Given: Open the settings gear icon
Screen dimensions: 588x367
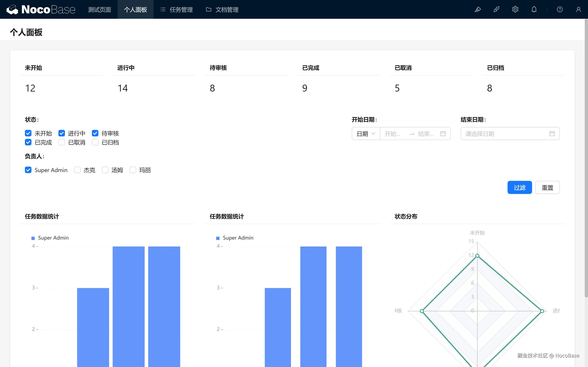Looking at the screenshot, I should point(515,9).
